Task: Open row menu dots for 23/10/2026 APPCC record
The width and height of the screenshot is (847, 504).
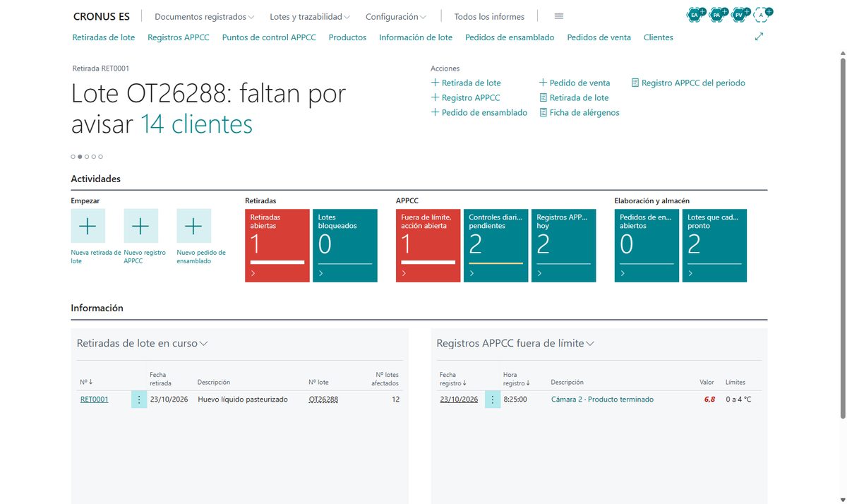Action: [x=493, y=400]
